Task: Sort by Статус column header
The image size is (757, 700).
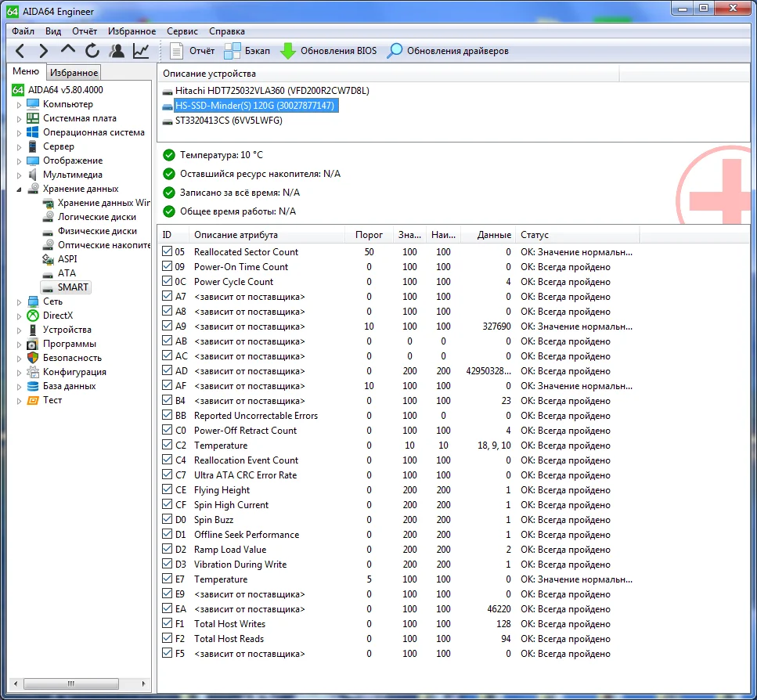Action: [x=578, y=235]
